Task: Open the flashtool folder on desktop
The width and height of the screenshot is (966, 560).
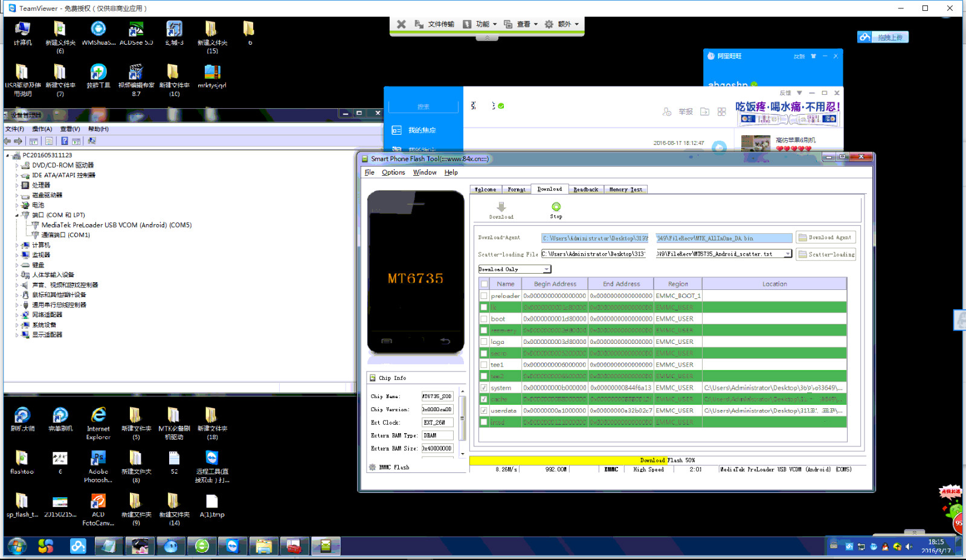Action: tap(22, 462)
